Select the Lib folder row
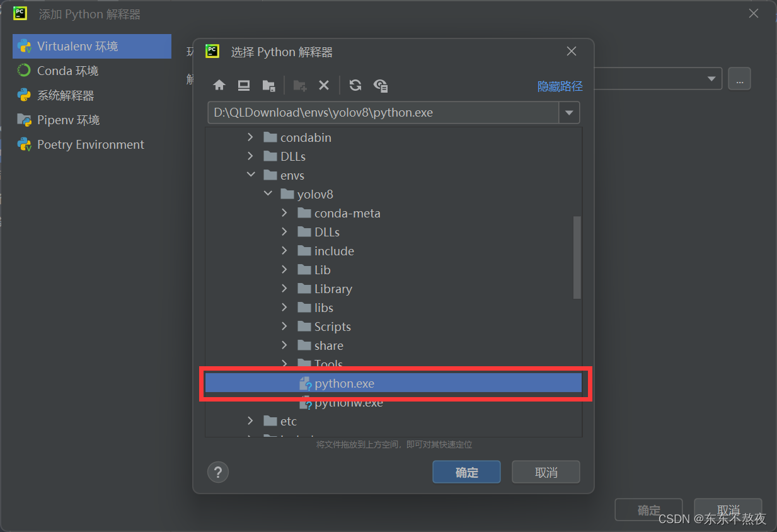777x532 pixels. coord(393,270)
